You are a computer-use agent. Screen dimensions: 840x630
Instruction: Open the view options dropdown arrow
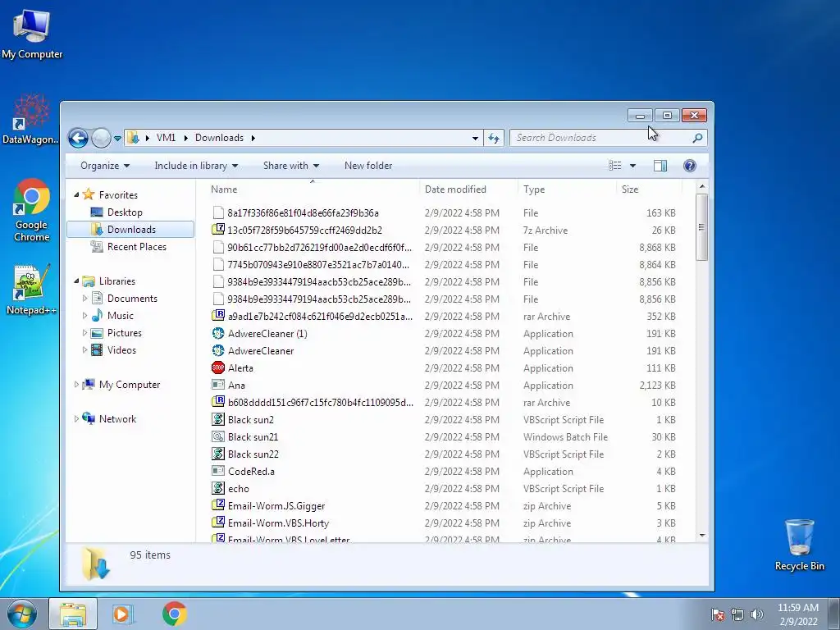pos(632,166)
